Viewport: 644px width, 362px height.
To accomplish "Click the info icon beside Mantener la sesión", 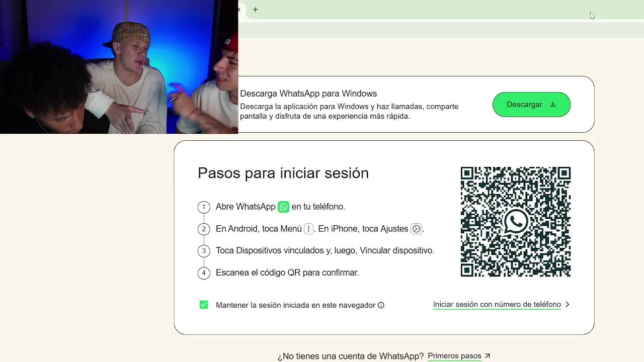I will pos(381,305).
